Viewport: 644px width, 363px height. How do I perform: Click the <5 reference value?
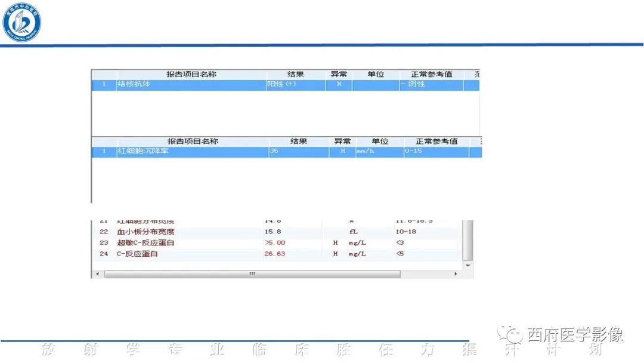click(400, 254)
